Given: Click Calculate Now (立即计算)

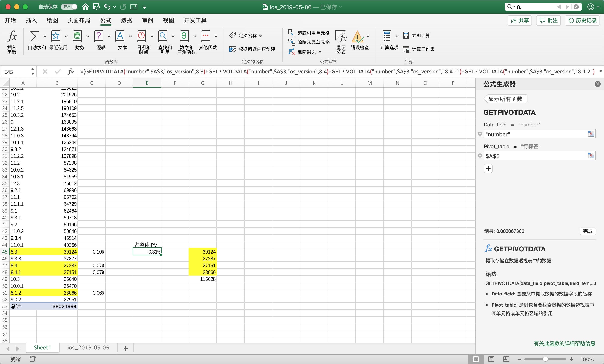Looking at the screenshot, I should [416, 35].
